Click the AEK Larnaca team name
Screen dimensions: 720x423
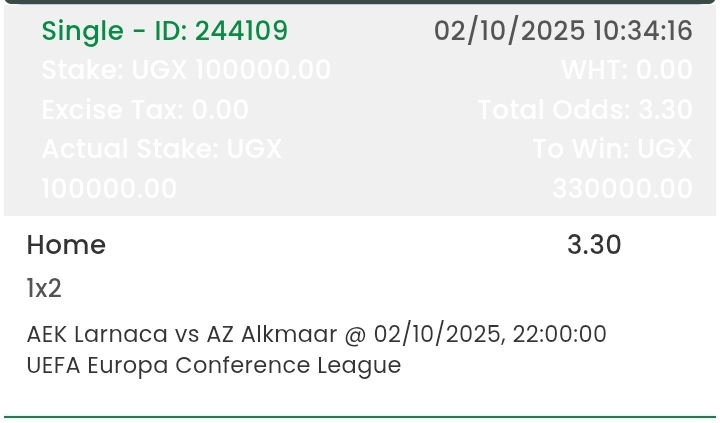pos(98,334)
